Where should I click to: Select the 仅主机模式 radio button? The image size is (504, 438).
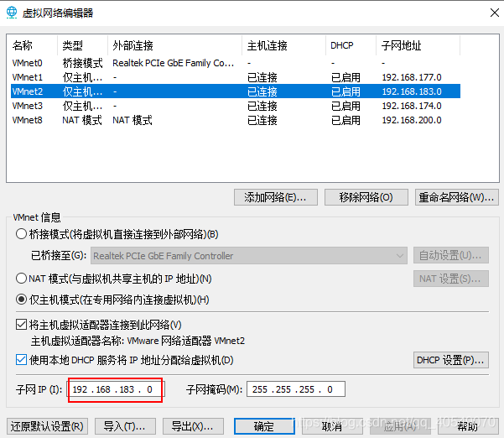[x=21, y=300]
